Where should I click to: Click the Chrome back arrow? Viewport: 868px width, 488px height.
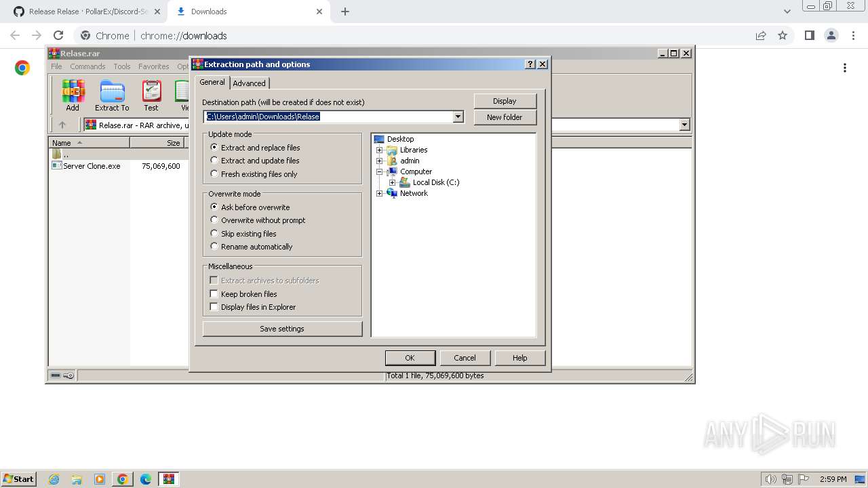click(15, 35)
